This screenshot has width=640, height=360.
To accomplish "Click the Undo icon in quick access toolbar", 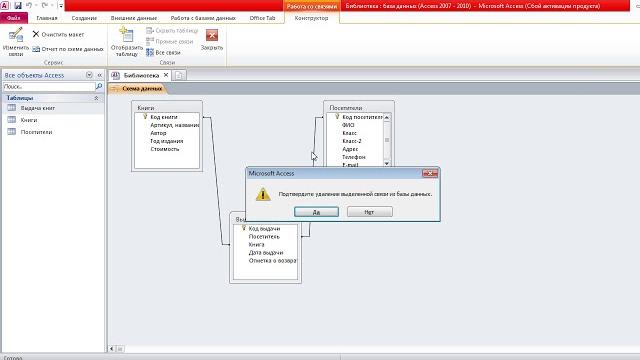I will pyautogui.click(x=29, y=5).
